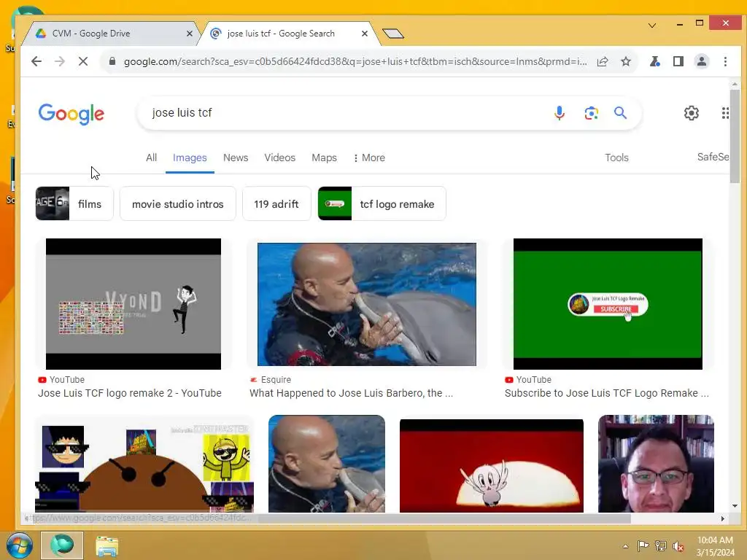The height and width of the screenshot is (560, 747).
Task: Open a new browser tab
Action: pos(393,34)
